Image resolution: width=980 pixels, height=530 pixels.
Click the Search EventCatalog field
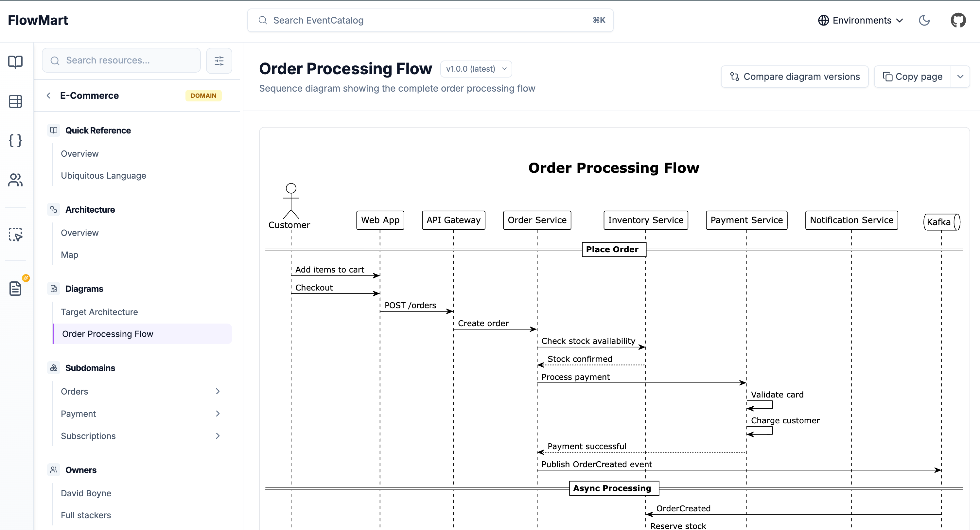[x=429, y=20]
